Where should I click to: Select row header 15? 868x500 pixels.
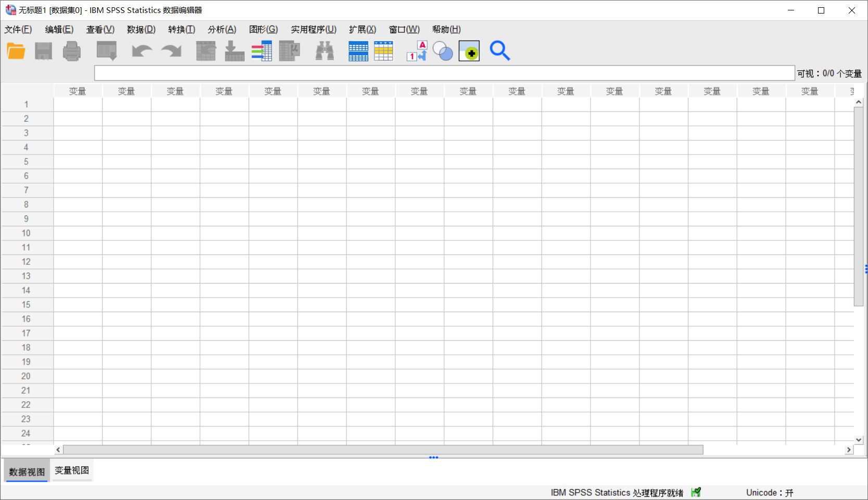(27, 304)
